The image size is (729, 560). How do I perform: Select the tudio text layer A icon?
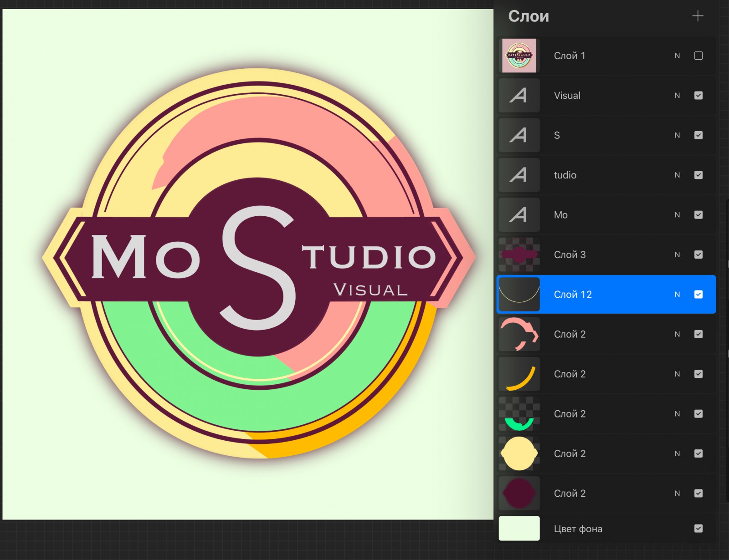519,175
